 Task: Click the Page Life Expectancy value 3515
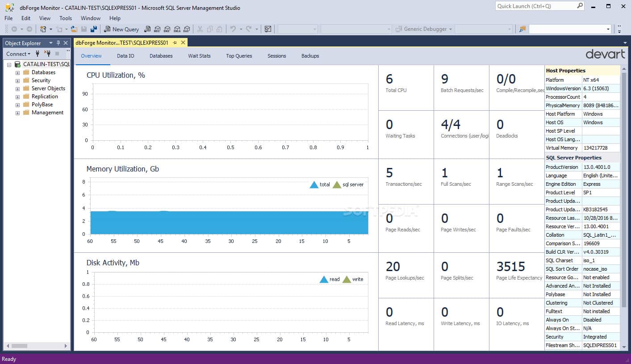(x=511, y=267)
